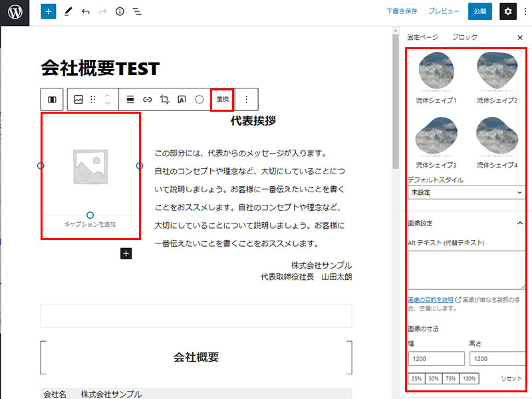Open the block inserter plus button
532x399 pixels.
point(49,12)
